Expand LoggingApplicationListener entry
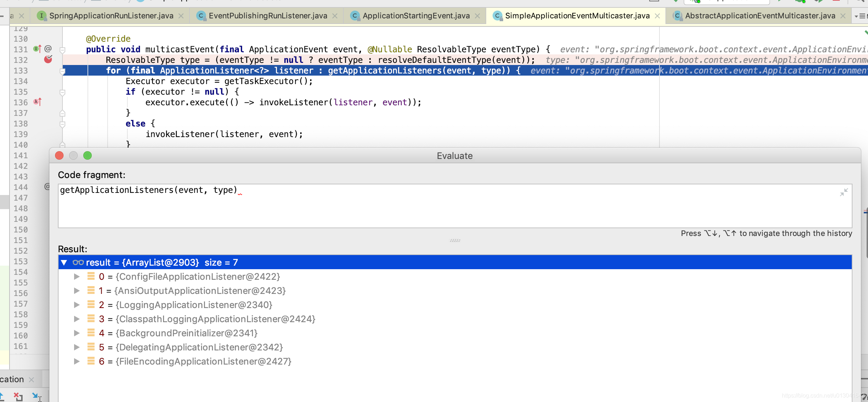 tap(77, 305)
